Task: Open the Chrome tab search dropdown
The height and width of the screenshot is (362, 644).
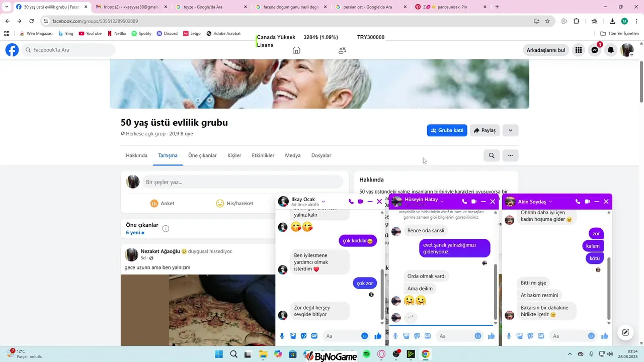Action: click(7, 7)
